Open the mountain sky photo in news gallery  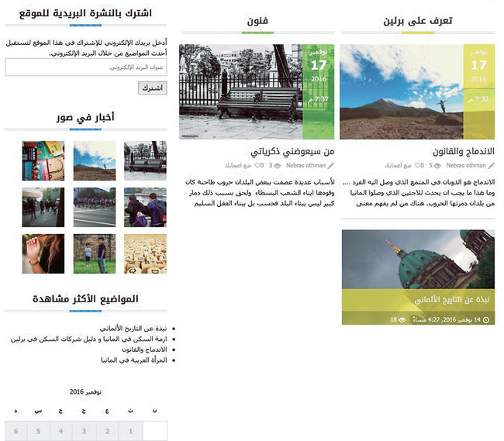tap(95, 160)
